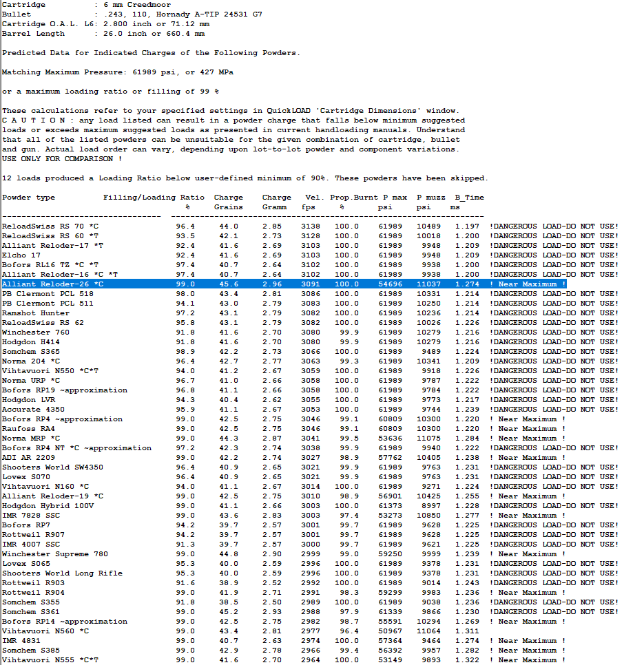644x665 pixels.
Task: Select the Bofors RP19 ~approximation row
Action: 310,390
